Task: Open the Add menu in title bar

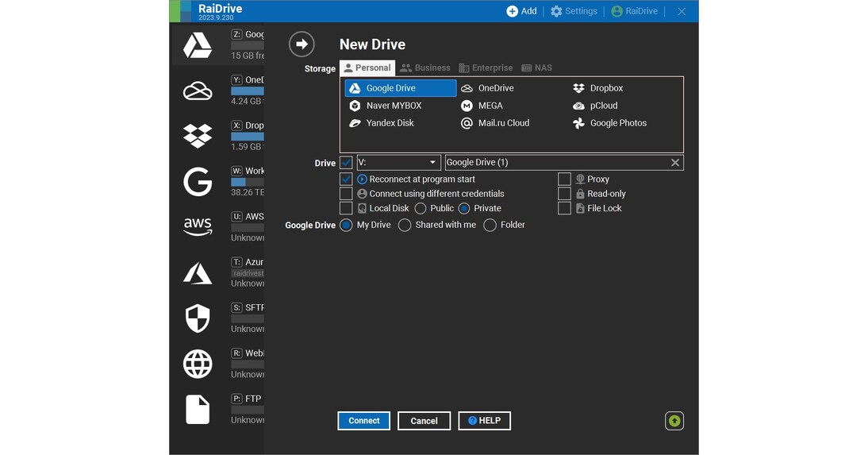Action: point(521,11)
